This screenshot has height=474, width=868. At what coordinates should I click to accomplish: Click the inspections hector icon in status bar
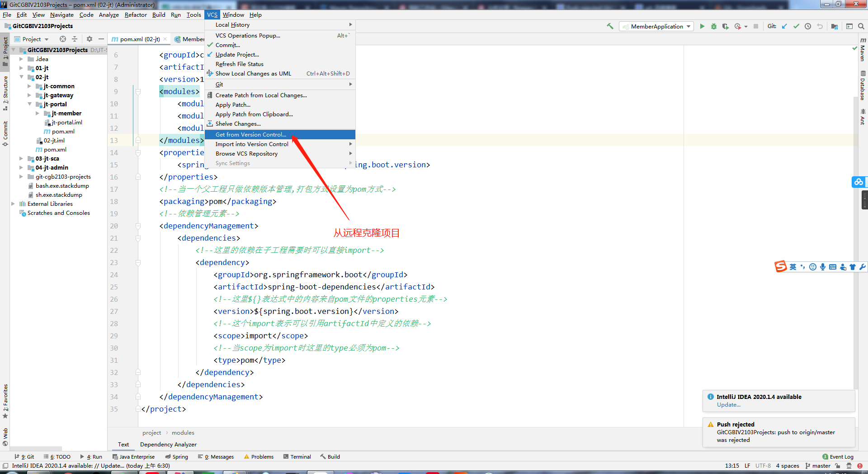click(849, 465)
